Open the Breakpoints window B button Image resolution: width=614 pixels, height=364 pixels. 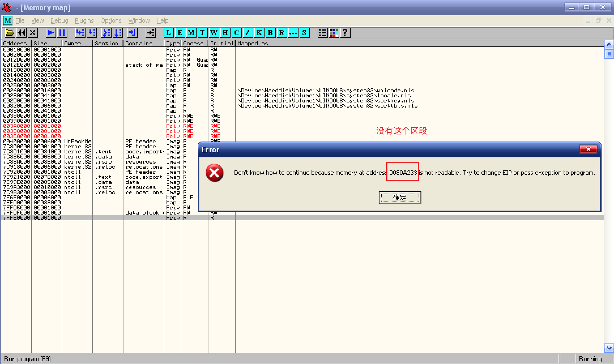click(270, 33)
